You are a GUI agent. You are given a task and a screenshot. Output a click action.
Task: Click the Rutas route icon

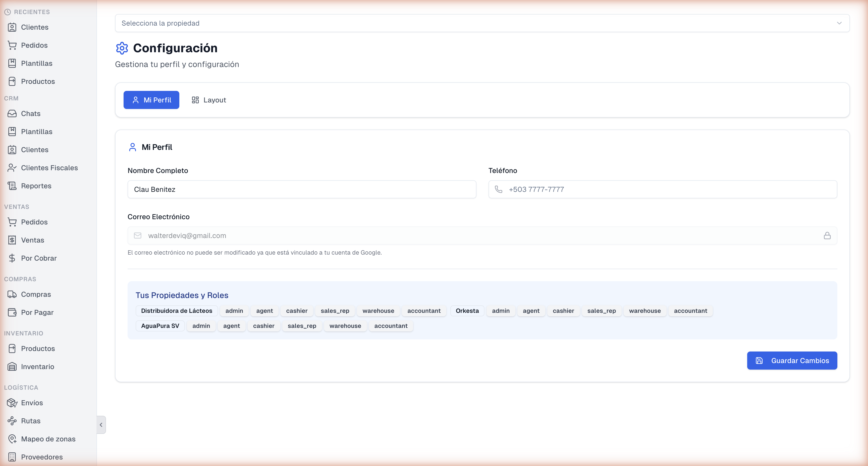pos(12,421)
